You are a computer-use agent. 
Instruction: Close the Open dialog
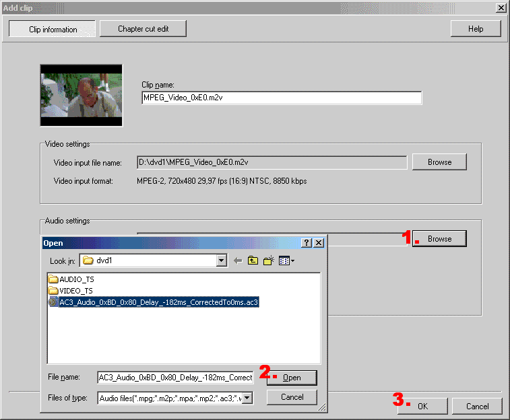point(319,243)
